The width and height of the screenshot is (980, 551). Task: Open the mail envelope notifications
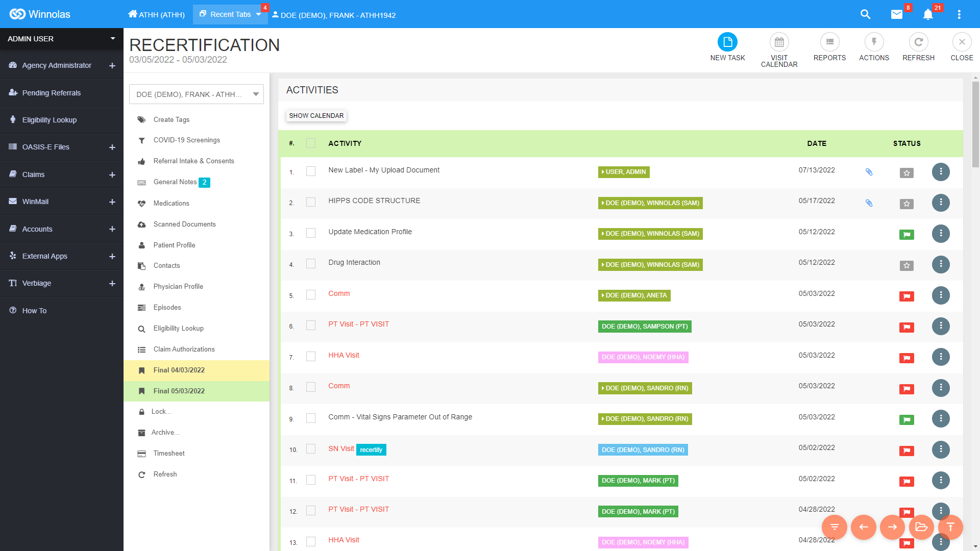click(897, 14)
